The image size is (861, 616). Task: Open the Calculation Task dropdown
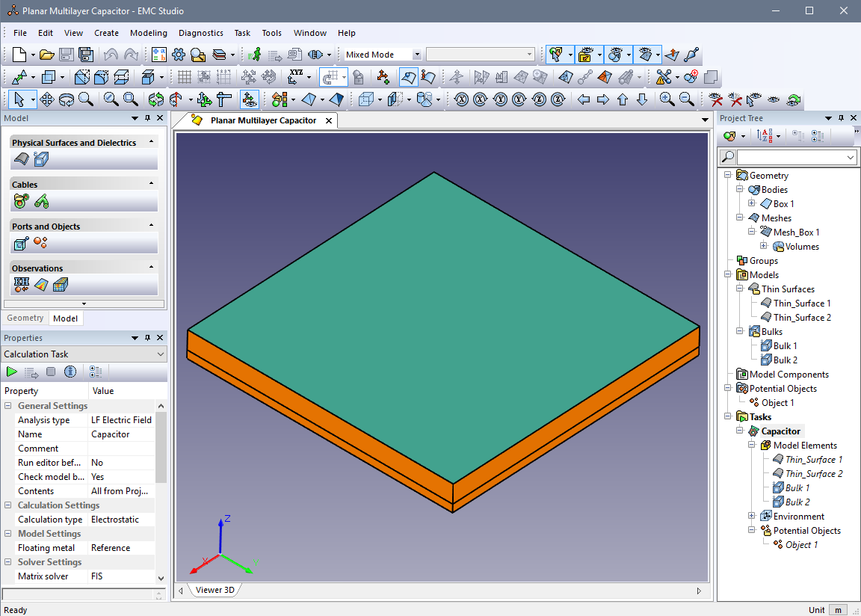click(161, 354)
